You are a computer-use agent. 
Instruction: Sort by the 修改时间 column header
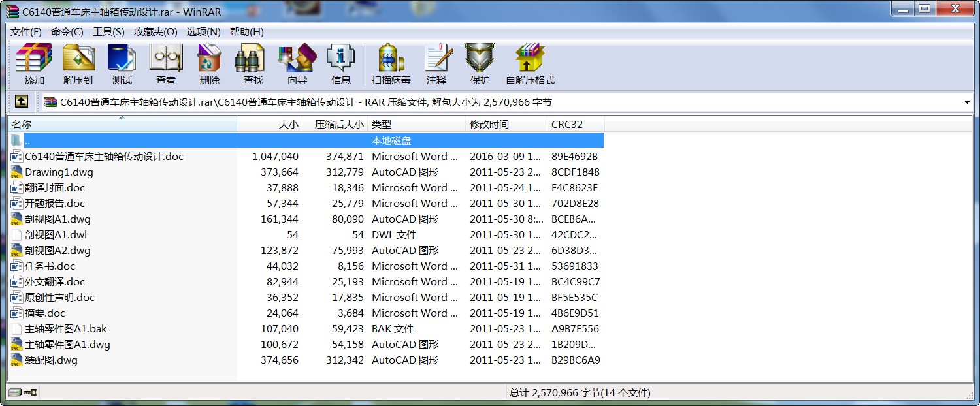tap(489, 124)
